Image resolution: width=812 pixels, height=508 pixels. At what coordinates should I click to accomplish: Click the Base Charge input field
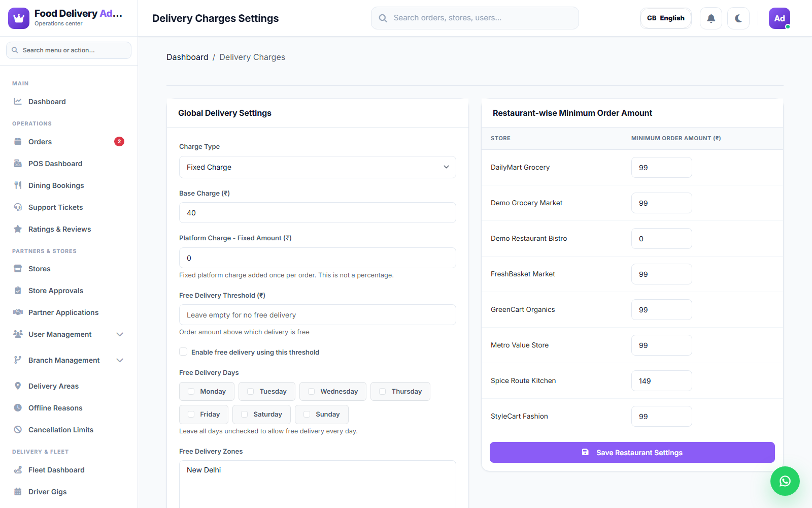(318, 213)
